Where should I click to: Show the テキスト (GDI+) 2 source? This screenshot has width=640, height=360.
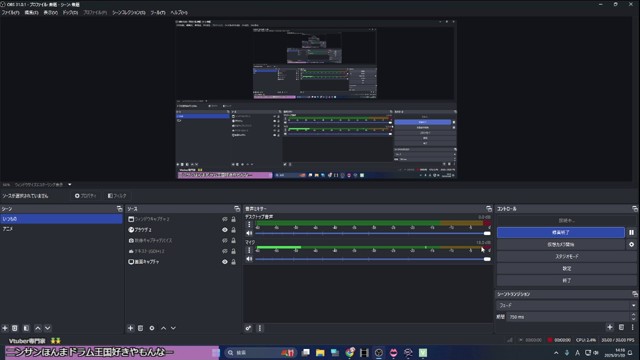[224, 251]
